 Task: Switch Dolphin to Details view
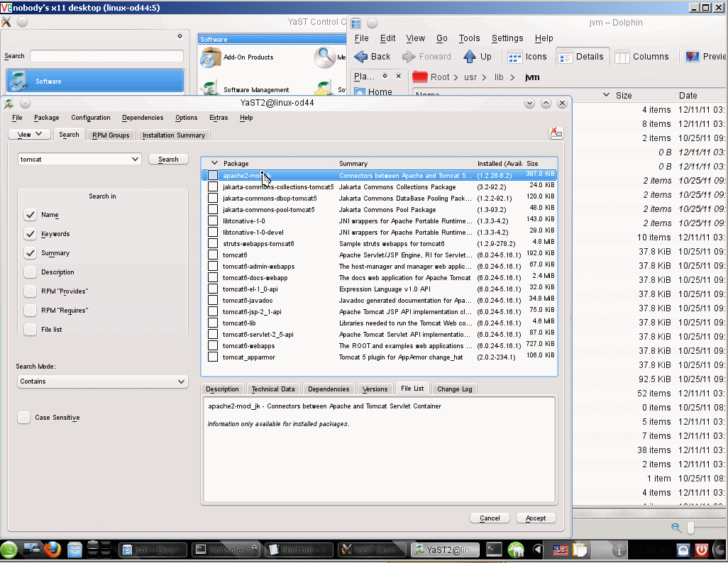coord(583,57)
